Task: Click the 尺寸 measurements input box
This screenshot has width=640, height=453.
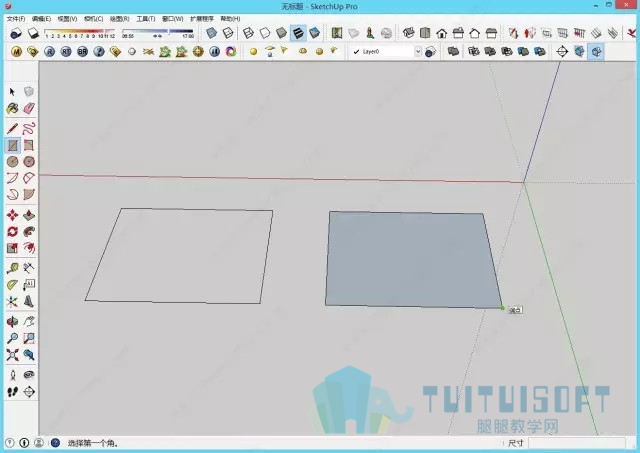Action: coord(576,443)
